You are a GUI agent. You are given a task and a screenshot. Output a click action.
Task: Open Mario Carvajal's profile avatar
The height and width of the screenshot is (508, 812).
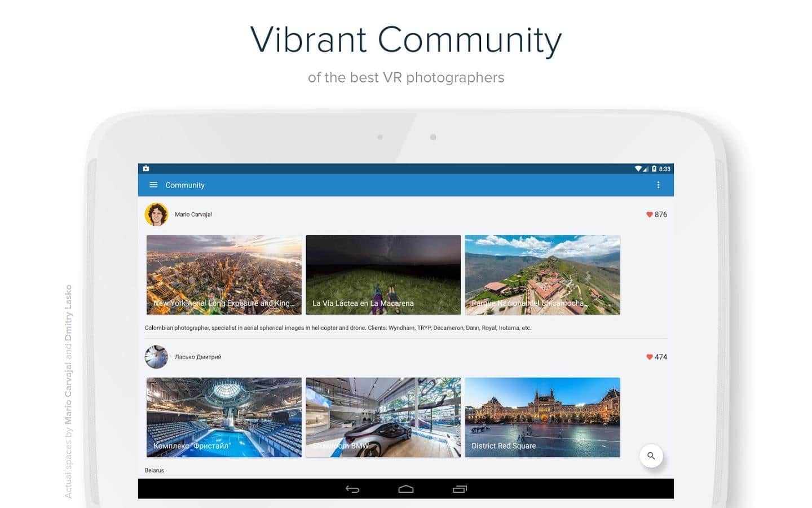[x=156, y=214]
